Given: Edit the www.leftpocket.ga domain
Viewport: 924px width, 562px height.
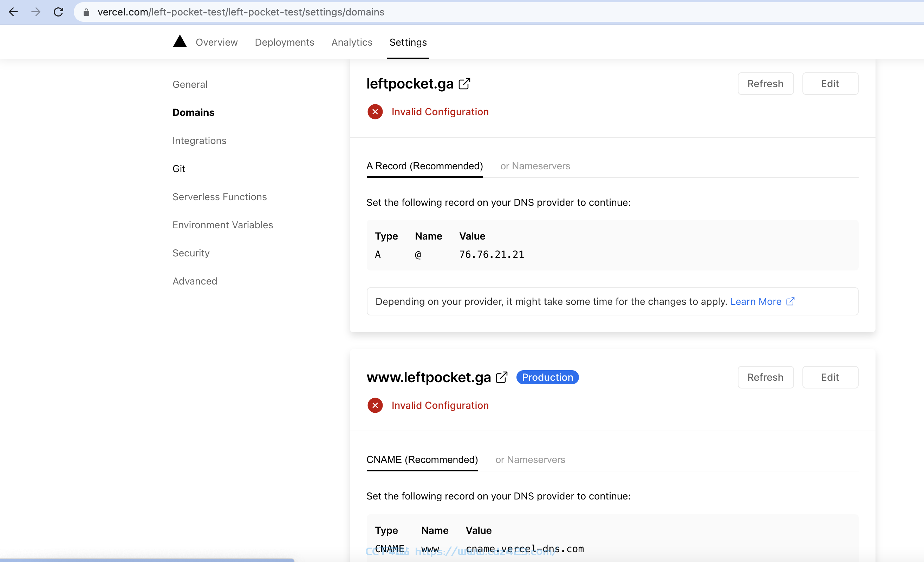Looking at the screenshot, I should click(830, 377).
